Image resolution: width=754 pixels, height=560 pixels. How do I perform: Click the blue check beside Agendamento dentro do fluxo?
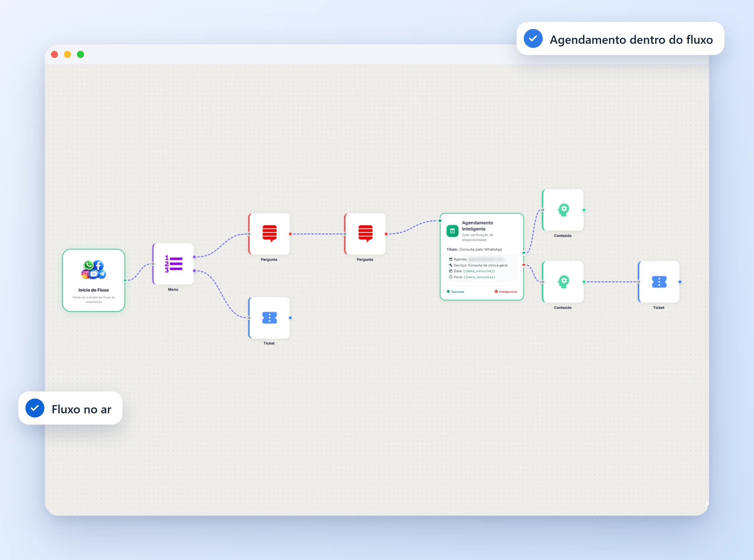pos(533,39)
